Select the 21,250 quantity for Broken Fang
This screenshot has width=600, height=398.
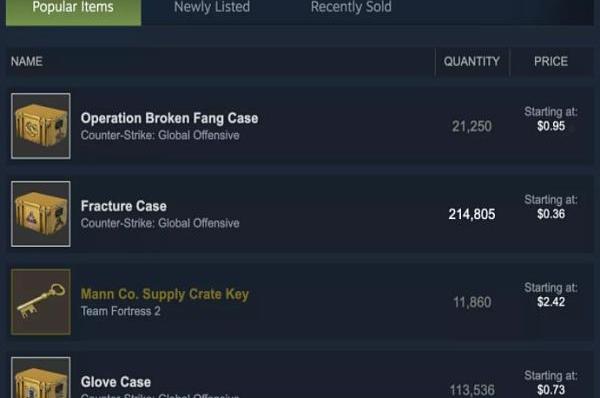tap(472, 126)
